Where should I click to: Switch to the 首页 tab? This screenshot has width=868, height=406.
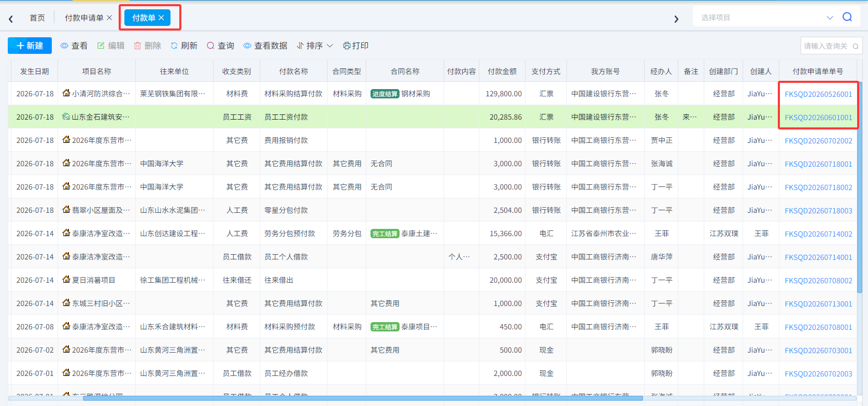(37, 18)
